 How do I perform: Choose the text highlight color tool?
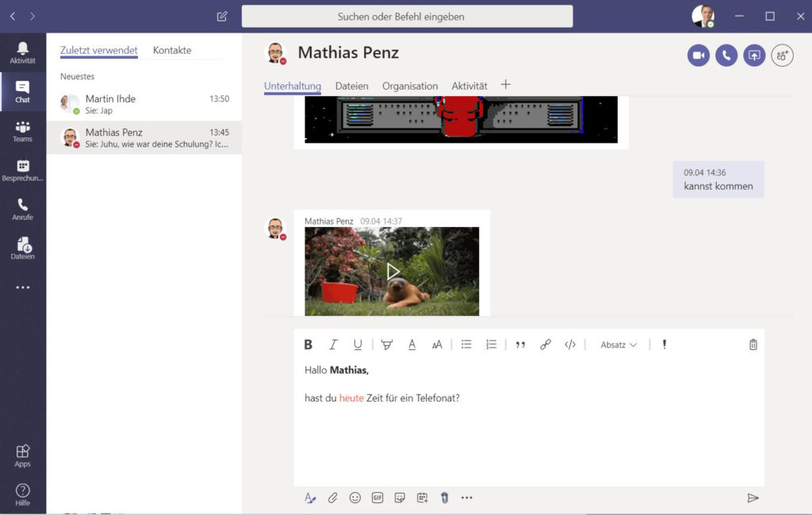(x=386, y=344)
